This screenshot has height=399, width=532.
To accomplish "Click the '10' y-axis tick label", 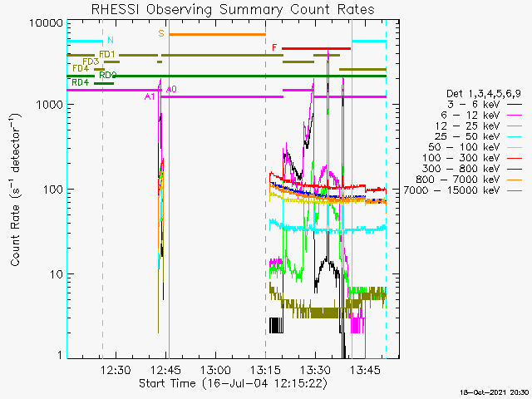I will pos(57,274).
